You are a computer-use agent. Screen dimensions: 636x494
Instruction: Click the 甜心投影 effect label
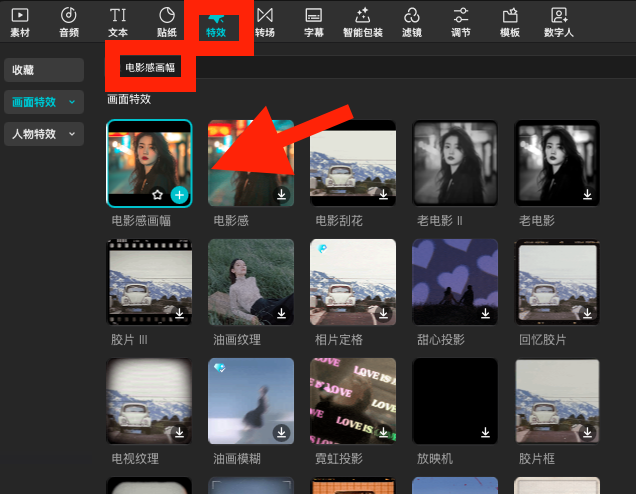441,339
